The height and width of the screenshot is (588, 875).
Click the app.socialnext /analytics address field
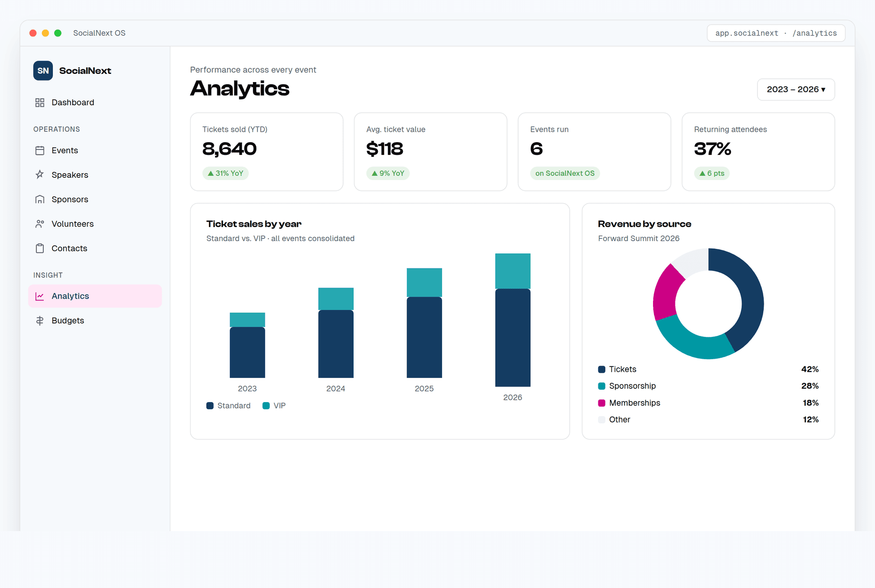click(776, 33)
